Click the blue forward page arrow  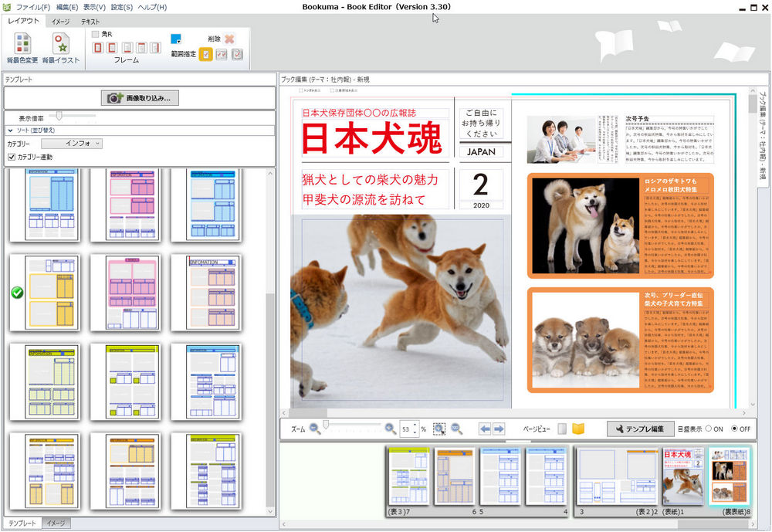pyautogui.click(x=499, y=429)
